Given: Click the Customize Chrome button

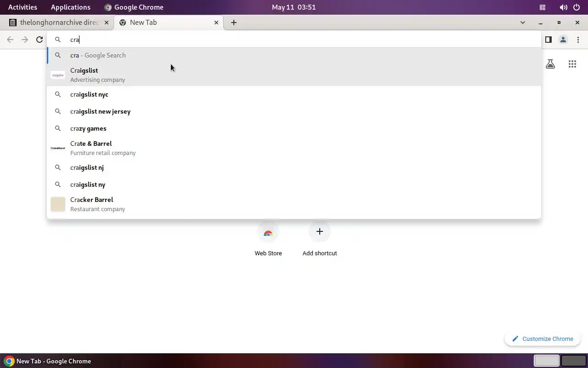Looking at the screenshot, I should [x=543, y=339].
